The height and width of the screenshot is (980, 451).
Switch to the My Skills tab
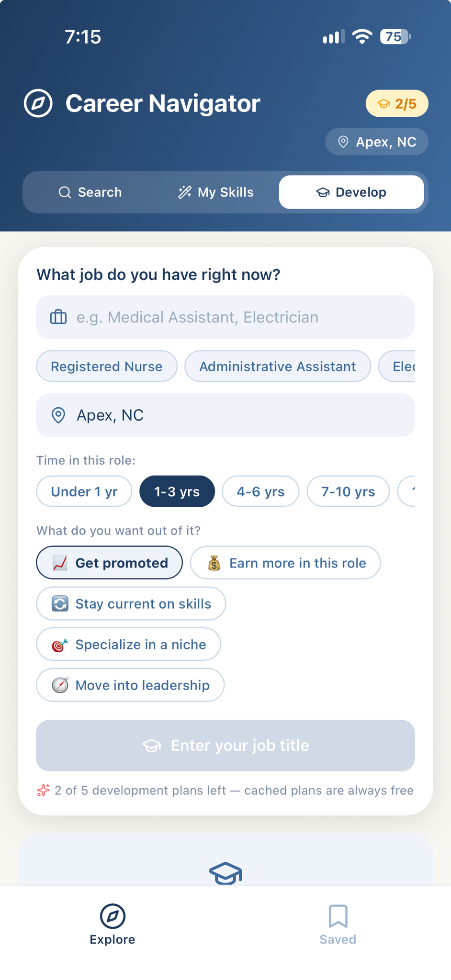216,192
